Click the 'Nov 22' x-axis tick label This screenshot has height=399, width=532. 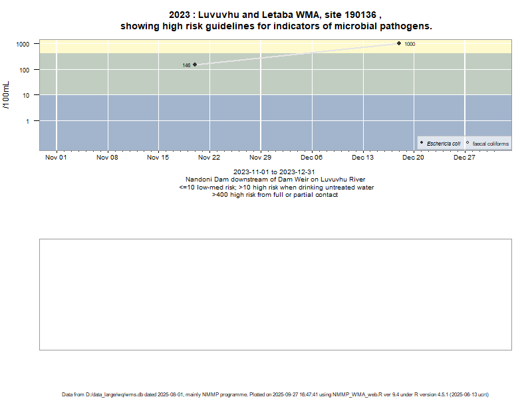(x=209, y=158)
